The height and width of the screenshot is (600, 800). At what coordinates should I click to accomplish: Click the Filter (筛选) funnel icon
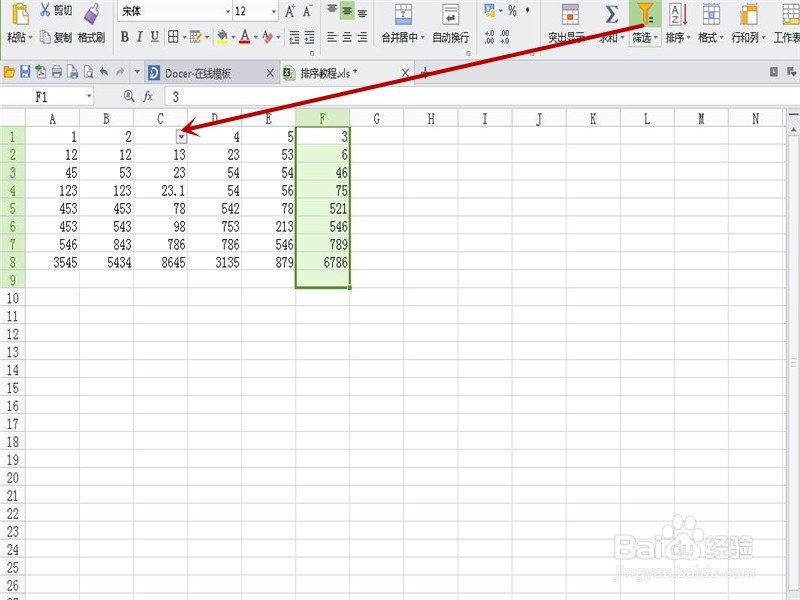click(x=645, y=14)
